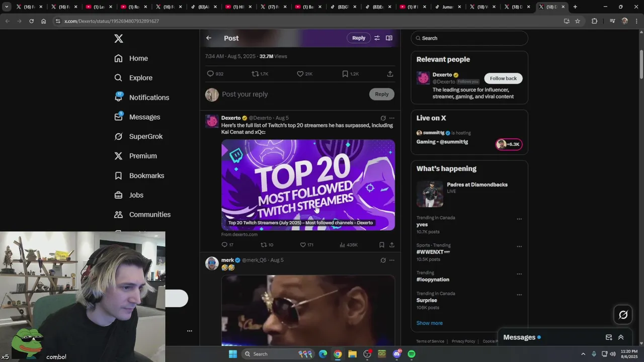The image size is (644, 362).
Task: Open Dexerto in Relevant people
Action: tap(442, 75)
